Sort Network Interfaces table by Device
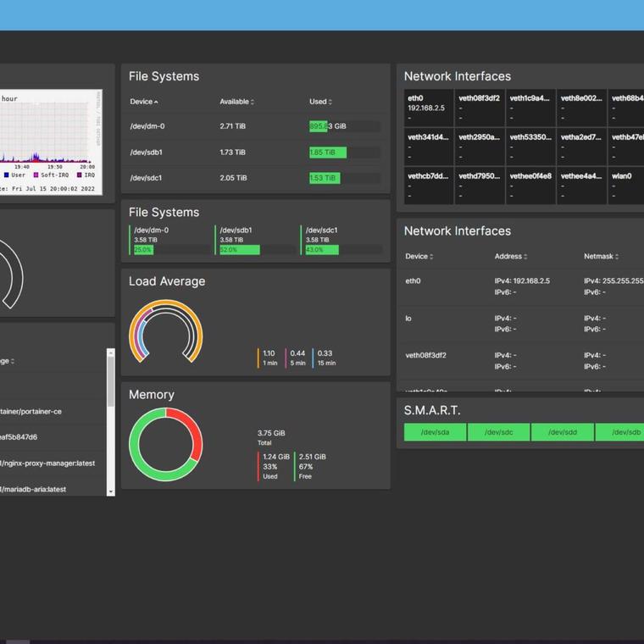The height and width of the screenshot is (644, 644). [419, 256]
